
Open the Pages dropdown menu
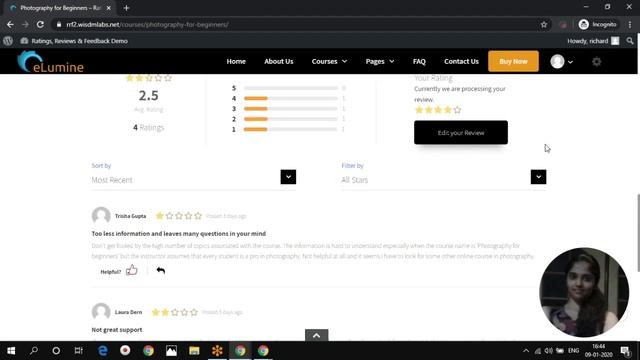[x=380, y=61]
